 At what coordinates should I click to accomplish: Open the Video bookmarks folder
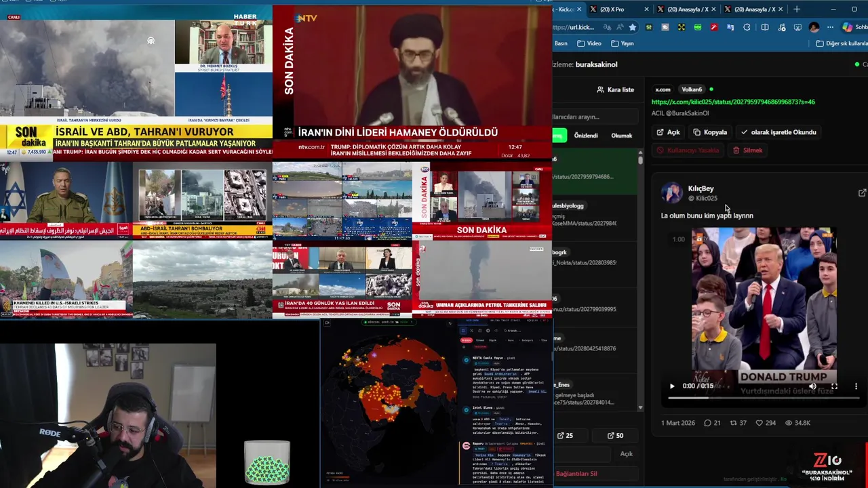click(589, 43)
